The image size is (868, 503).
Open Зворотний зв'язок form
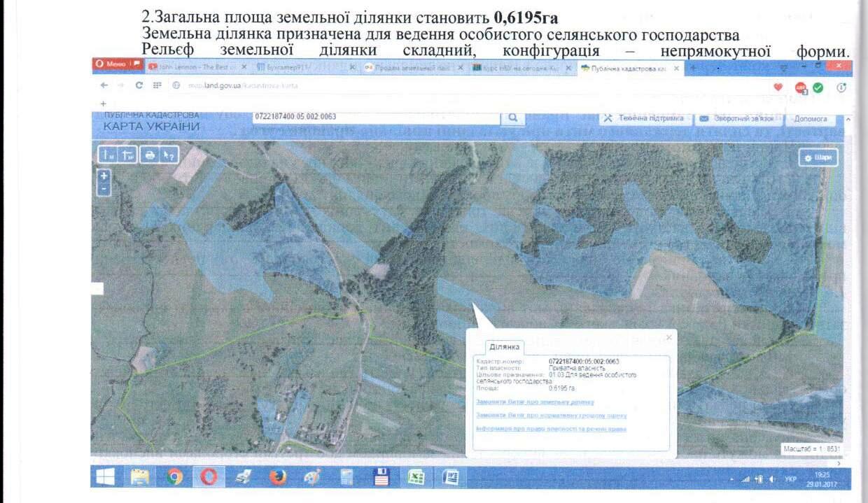(x=737, y=119)
